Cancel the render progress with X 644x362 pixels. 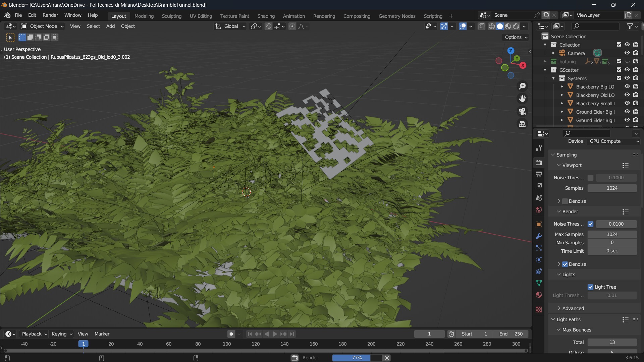(387, 358)
